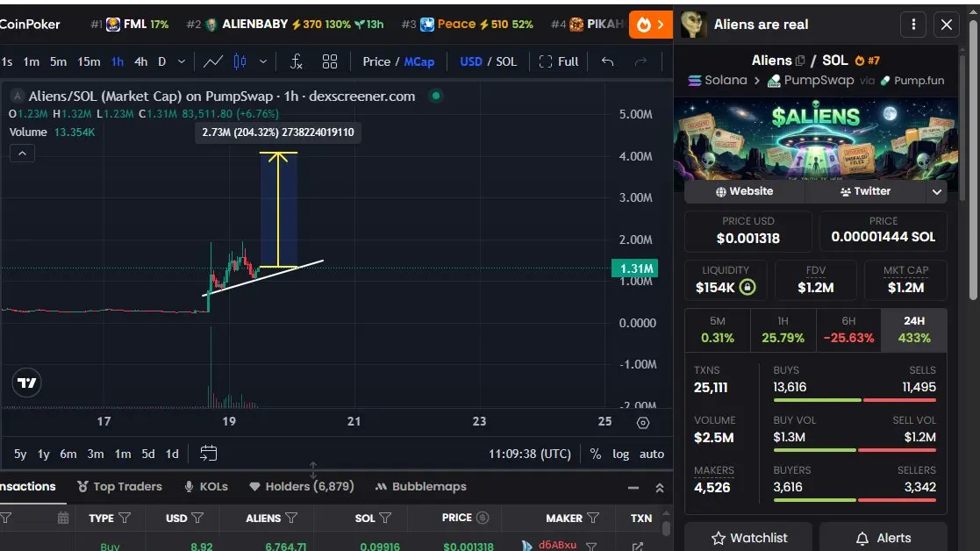Add Aliens to Watchlist

[x=748, y=538]
